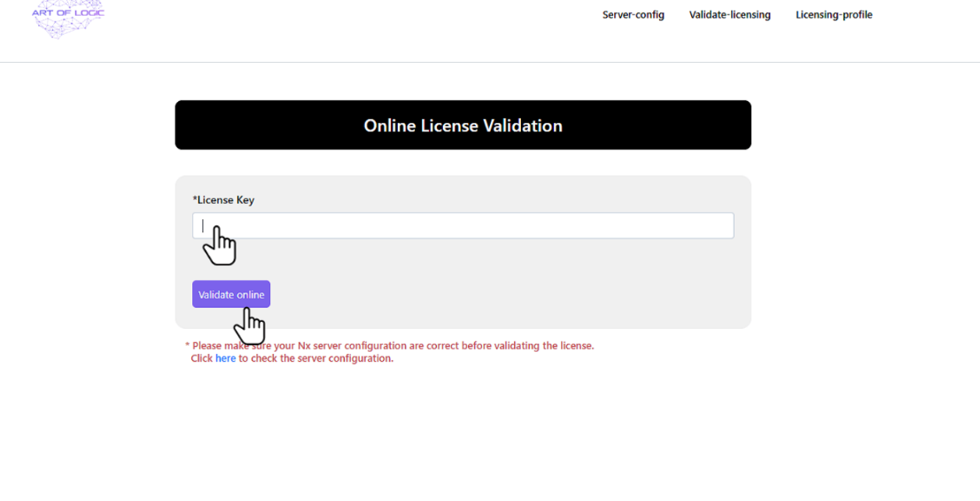This screenshot has width=980, height=501.
Task: Click the "ART OF LOGIC" text in the logo
Action: point(68,12)
